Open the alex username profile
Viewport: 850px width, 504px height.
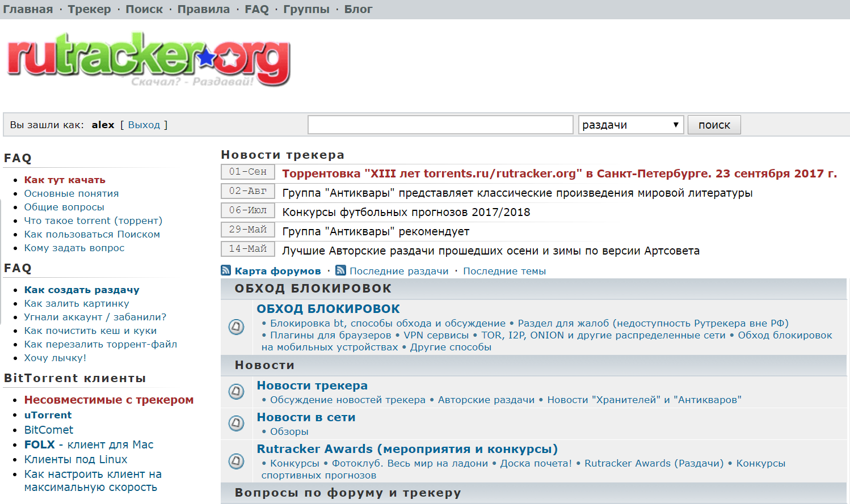click(x=103, y=125)
